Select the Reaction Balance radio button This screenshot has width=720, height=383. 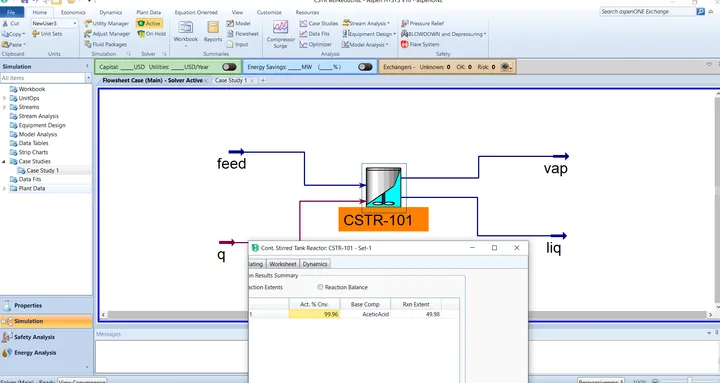pos(320,287)
